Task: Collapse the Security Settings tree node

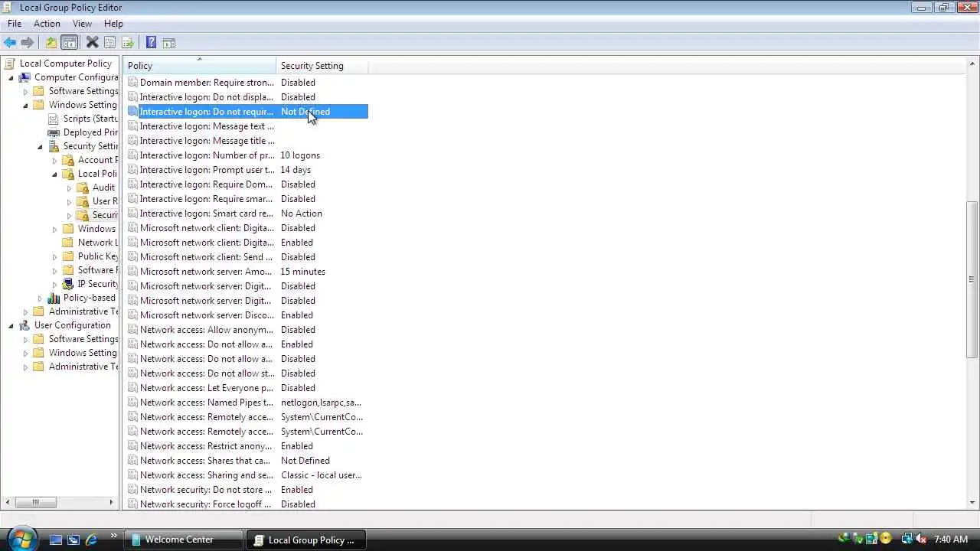Action: tap(40, 146)
